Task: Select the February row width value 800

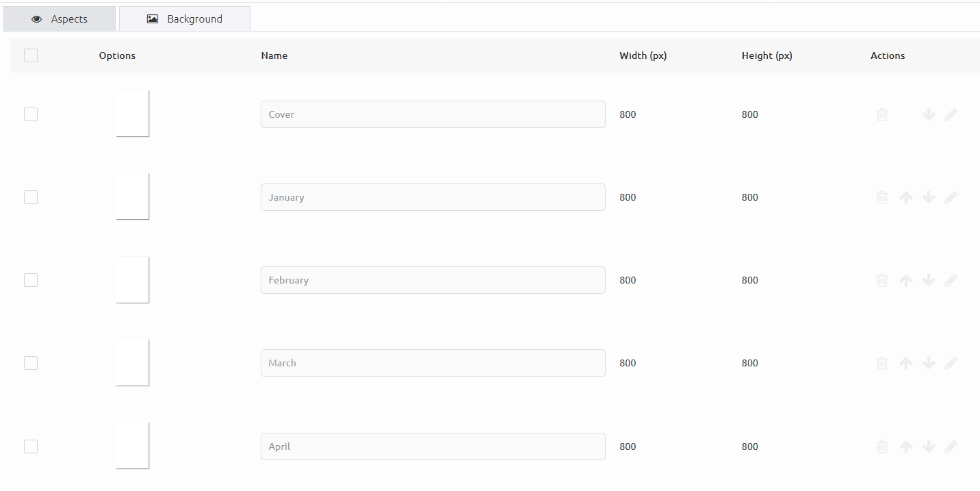Action: (628, 280)
